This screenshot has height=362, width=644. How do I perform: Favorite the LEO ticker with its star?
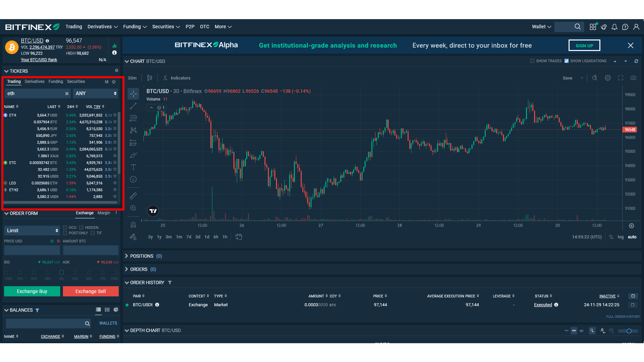[x=115, y=183]
